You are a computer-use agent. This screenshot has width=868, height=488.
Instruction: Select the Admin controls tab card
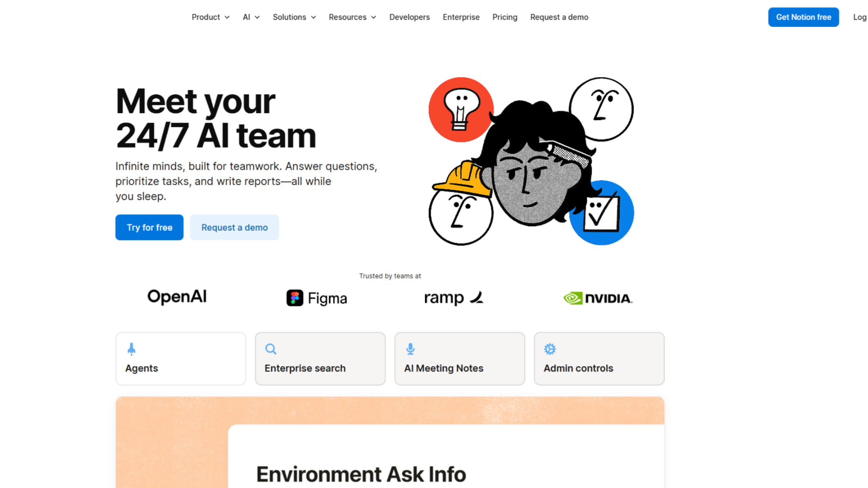click(x=599, y=359)
